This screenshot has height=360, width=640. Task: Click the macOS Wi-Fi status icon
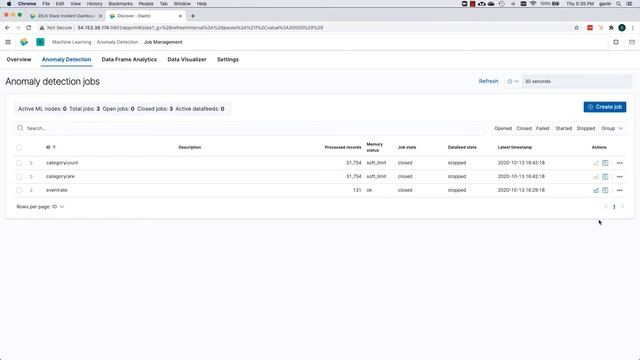point(533,4)
